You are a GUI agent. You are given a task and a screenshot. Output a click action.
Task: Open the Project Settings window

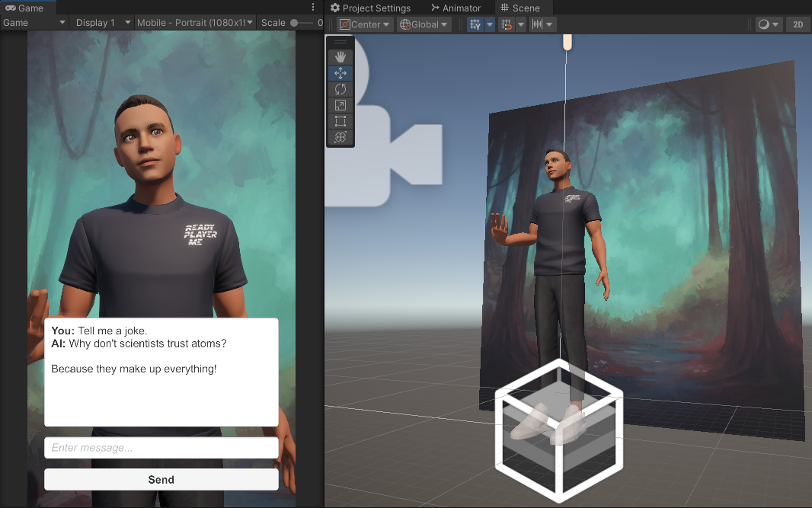coord(371,8)
